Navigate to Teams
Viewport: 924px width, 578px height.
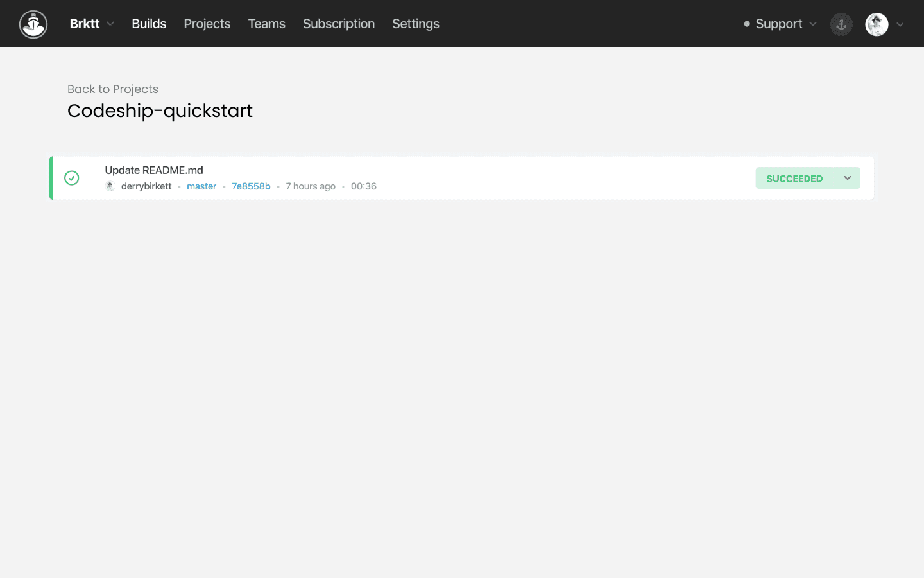click(x=266, y=24)
